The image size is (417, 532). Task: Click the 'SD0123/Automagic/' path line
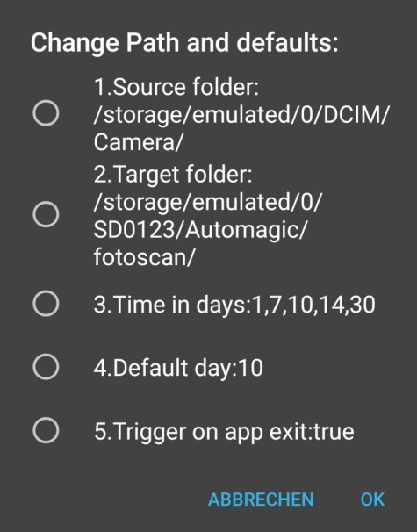200,230
